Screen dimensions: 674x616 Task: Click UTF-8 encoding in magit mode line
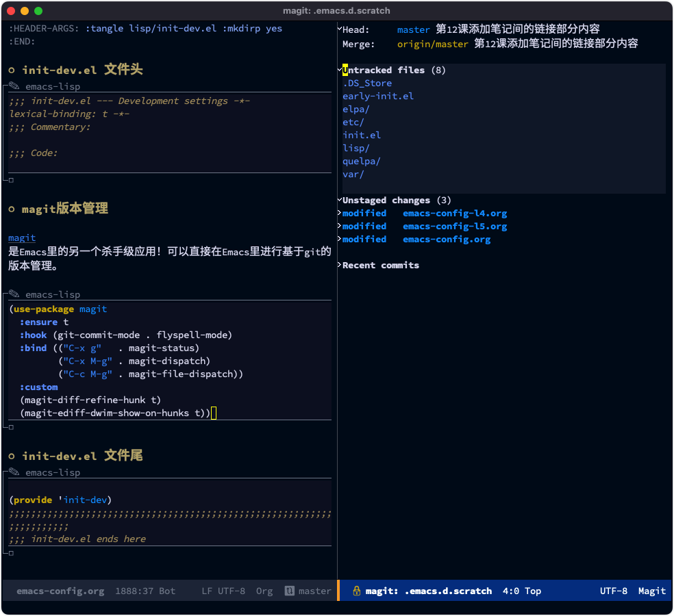pyautogui.click(x=614, y=591)
